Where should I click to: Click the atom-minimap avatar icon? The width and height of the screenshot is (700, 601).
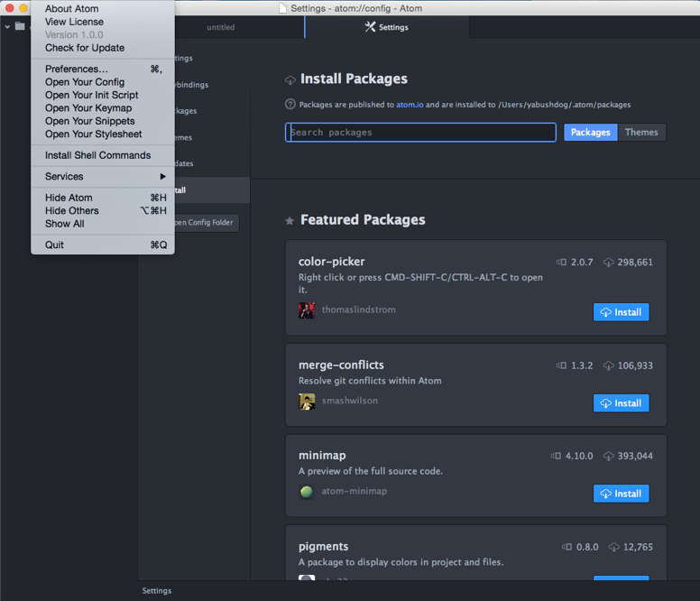click(x=307, y=492)
